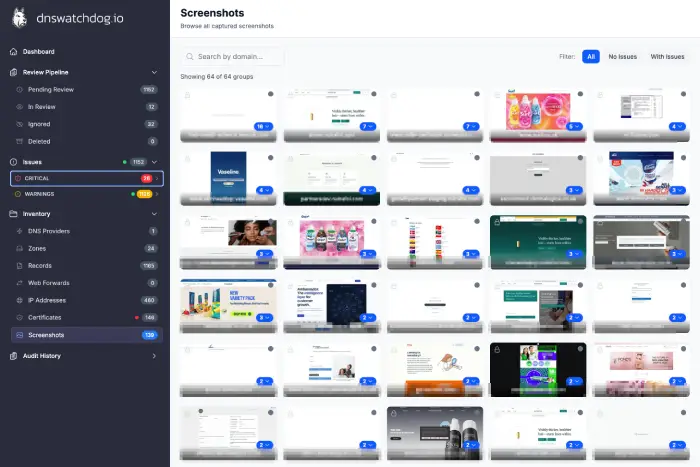The image size is (700, 467).
Task: Toggle gray dot on gray login page card
Action: (x=580, y=158)
